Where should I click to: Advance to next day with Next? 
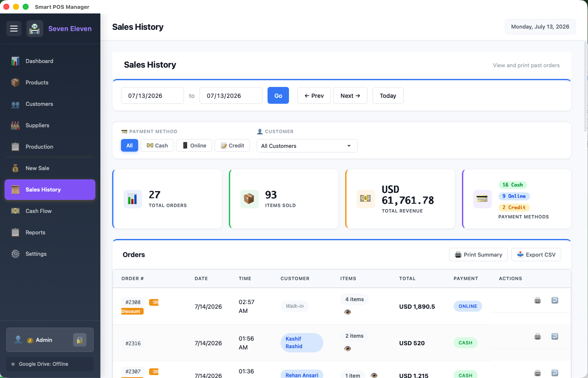pyautogui.click(x=350, y=95)
